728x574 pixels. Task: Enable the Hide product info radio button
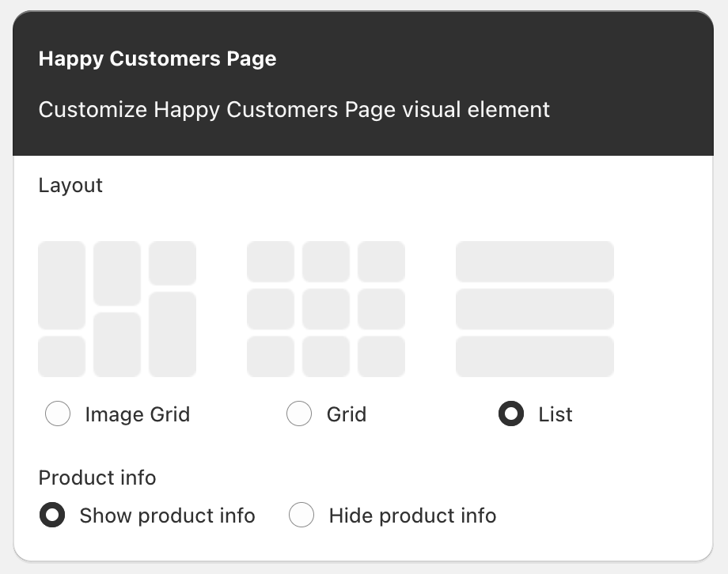(301, 516)
